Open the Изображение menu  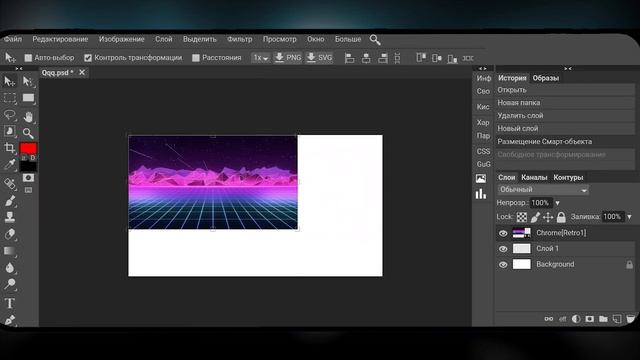(x=122, y=39)
